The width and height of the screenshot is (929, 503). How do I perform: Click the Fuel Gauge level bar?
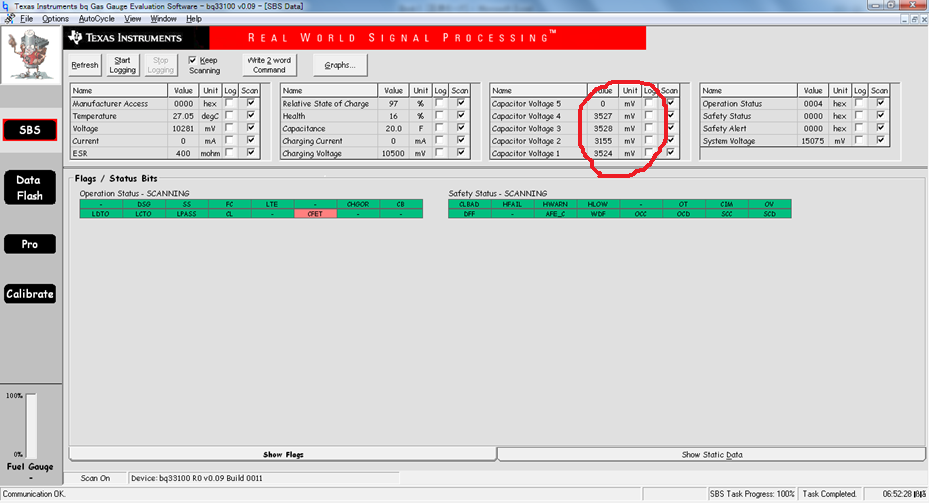tap(31, 425)
